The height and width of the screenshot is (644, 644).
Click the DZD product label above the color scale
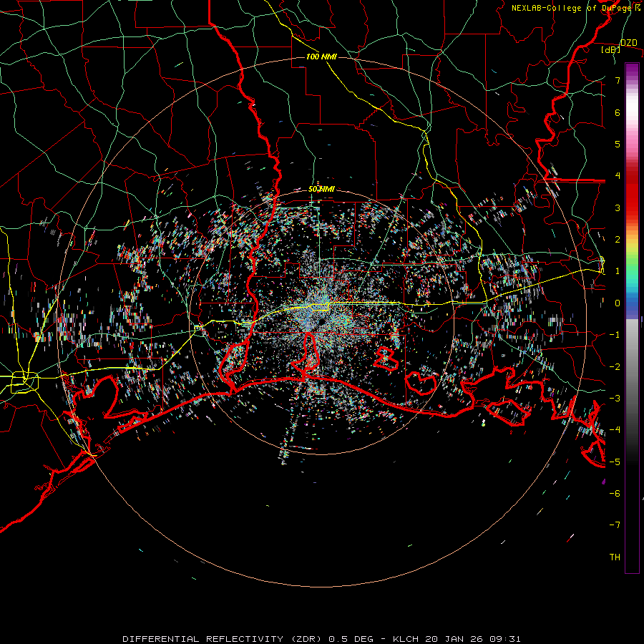click(x=628, y=43)
